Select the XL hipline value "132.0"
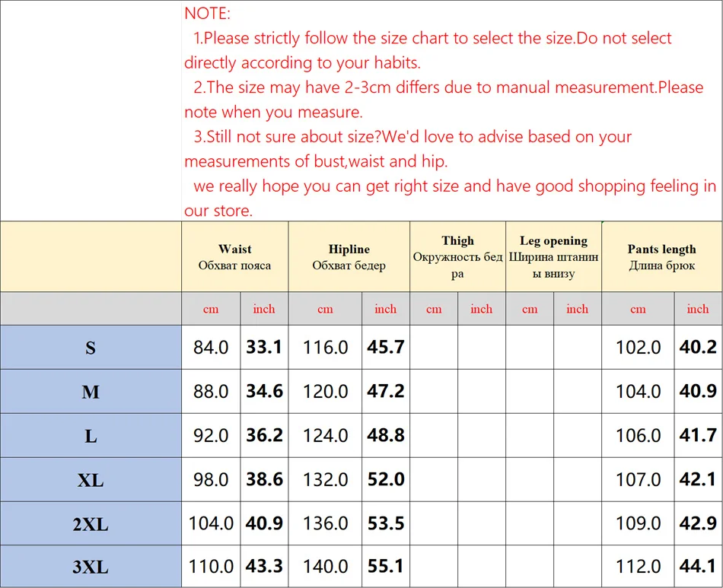Screen dimensions: 723x588 [x=325, y=480]
